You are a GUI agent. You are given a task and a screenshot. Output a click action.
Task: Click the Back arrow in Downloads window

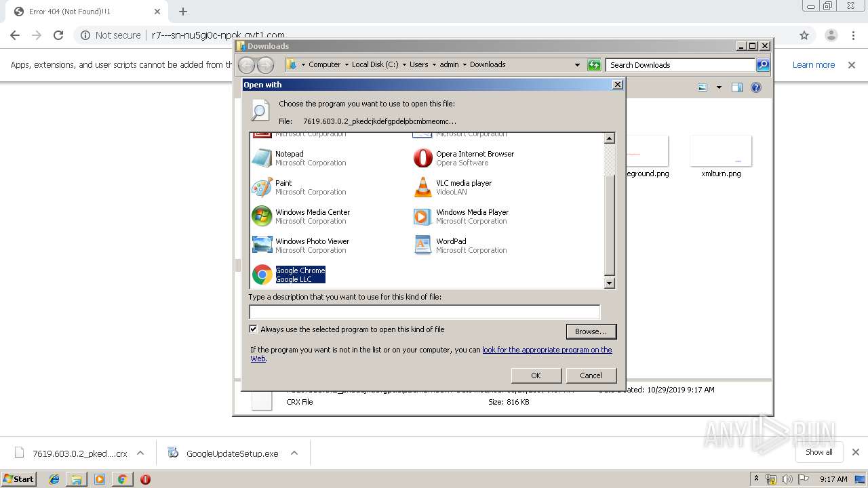[x=246, y=65]
